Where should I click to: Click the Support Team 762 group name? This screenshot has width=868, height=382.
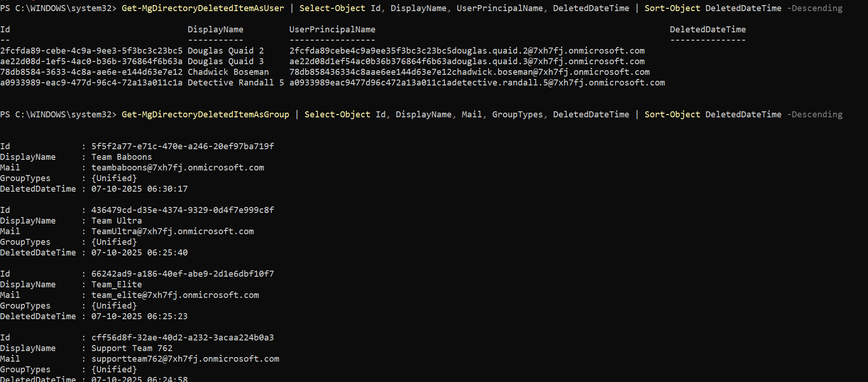[132, 348]
